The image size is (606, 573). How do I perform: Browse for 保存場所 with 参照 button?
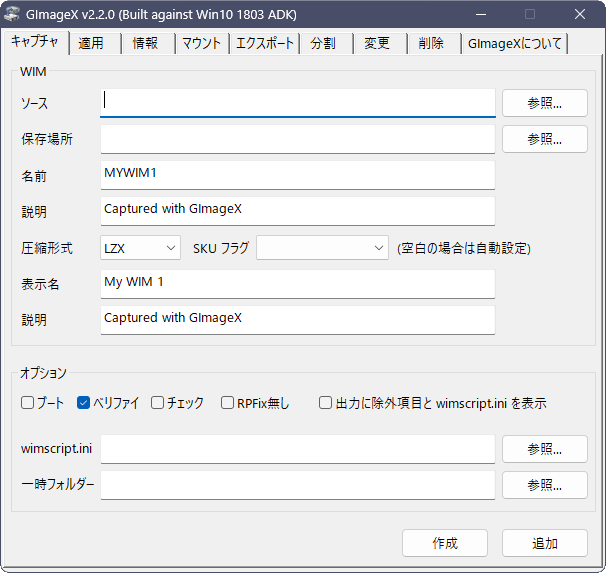545,139
